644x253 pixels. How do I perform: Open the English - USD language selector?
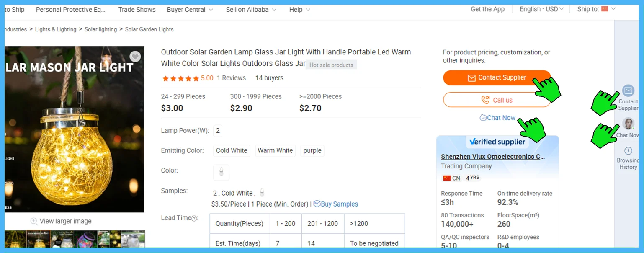(x=541, y=9)
